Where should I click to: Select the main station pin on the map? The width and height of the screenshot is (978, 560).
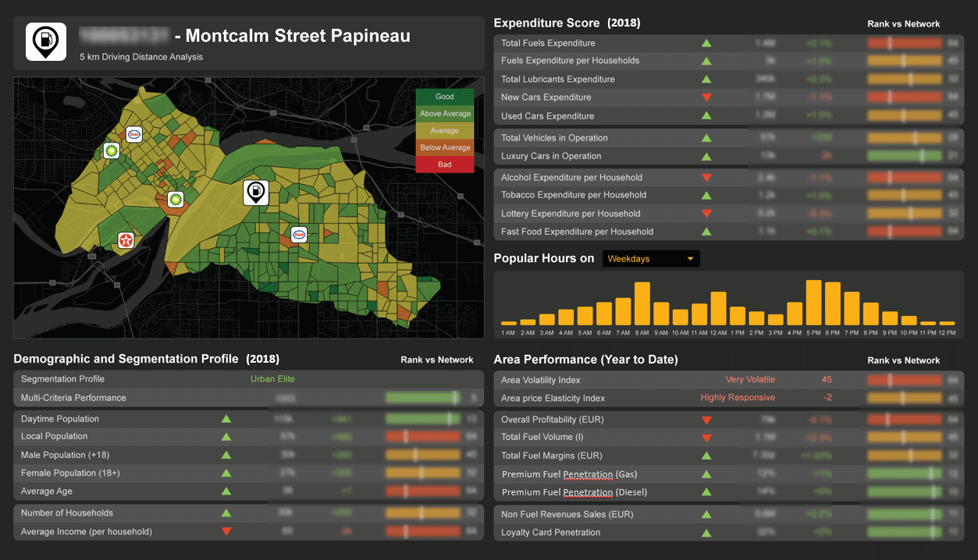[x=255, y=192]
